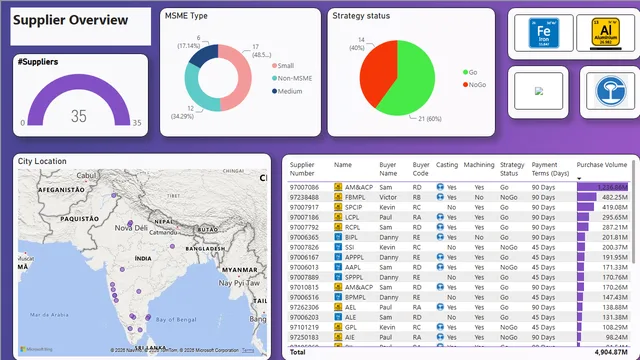Click the Nova Deli label on map
This screenshot has width=640, height=360.
pyautogui.click(x=131, y=228)
